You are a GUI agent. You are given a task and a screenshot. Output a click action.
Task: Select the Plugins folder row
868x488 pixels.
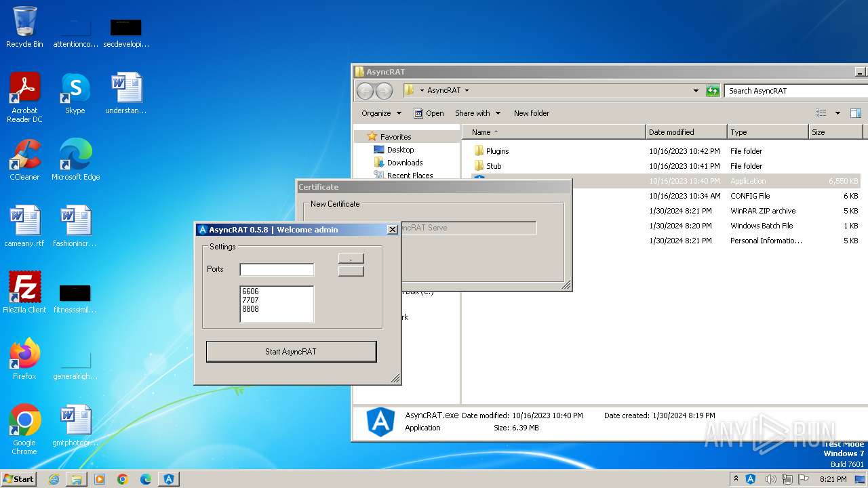[666, 151]
